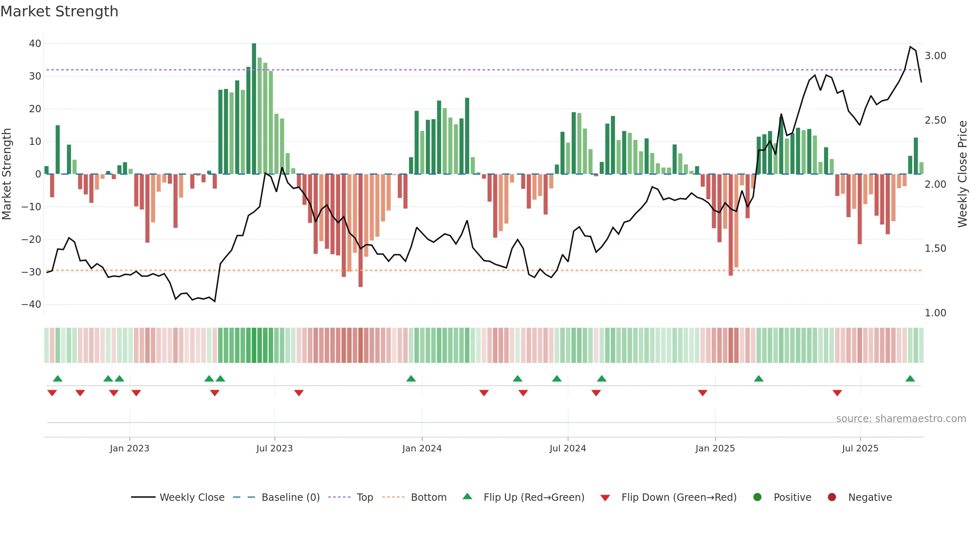Screen dimensions: 980x551
Task: Click the Weekly Close line peak above 3.00
Action: pos(910,47)
